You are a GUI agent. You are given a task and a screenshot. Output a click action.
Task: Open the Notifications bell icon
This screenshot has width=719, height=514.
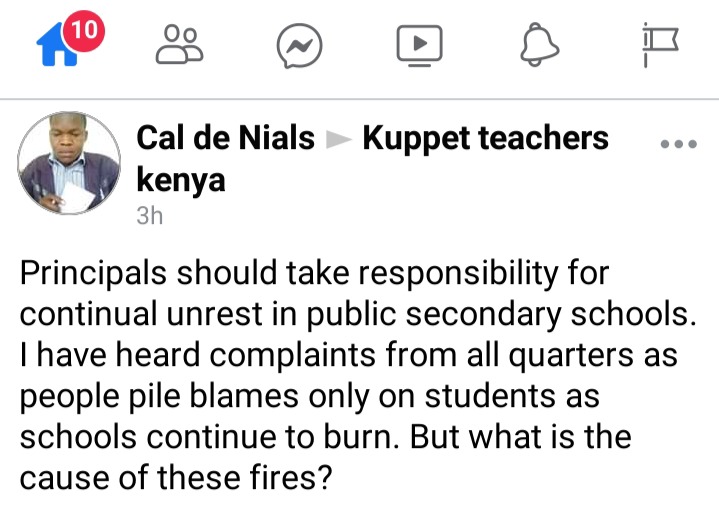[539, 44]
